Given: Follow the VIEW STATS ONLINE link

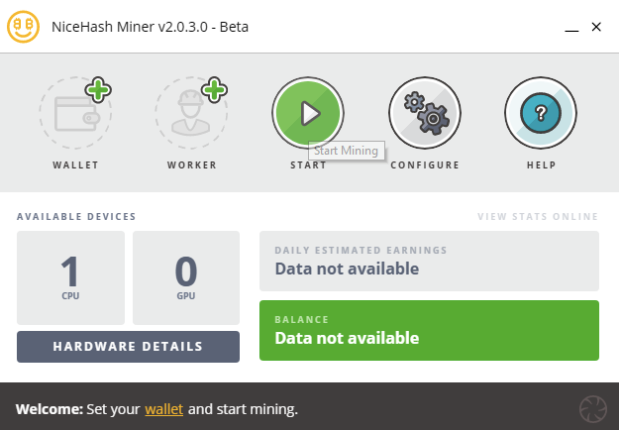Looking at the screenshot, I should point(538,217).
